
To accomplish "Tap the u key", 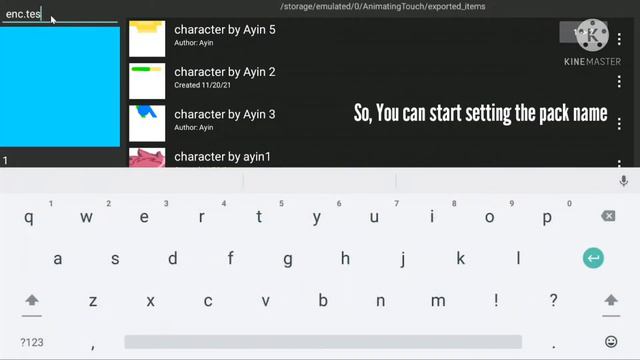I will click(374, 217).
